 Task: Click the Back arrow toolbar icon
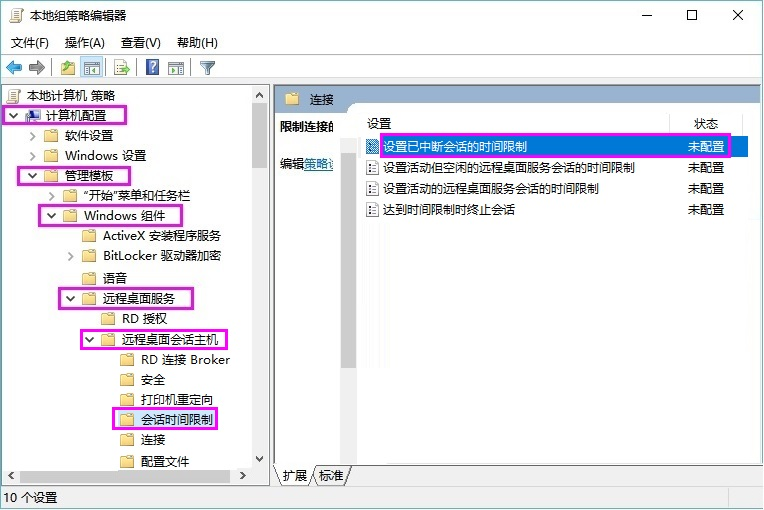[x=14, y=68]
